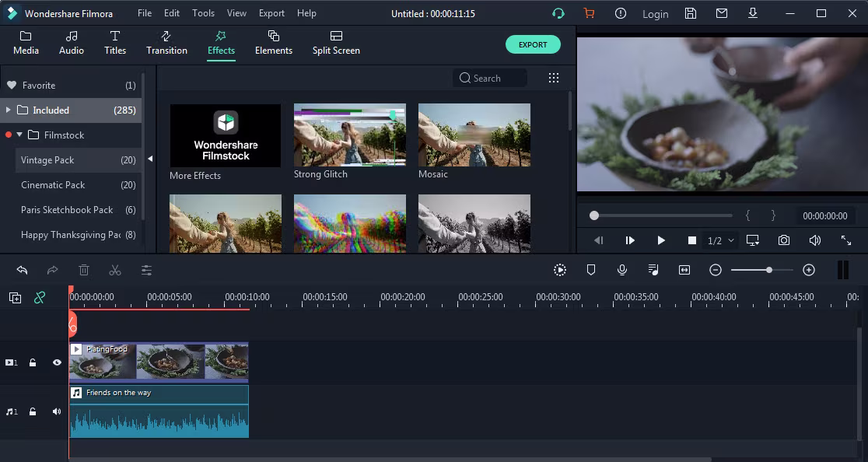Stop the preview playback
Image resolution: width=868 pixels, height=462 pixels.
(x=692, y=240)
